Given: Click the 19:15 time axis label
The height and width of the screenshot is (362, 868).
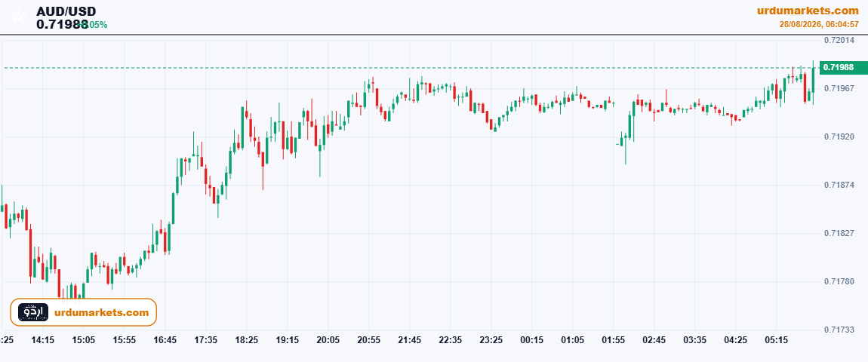Looking at the screenshot, I should [288, 340].
